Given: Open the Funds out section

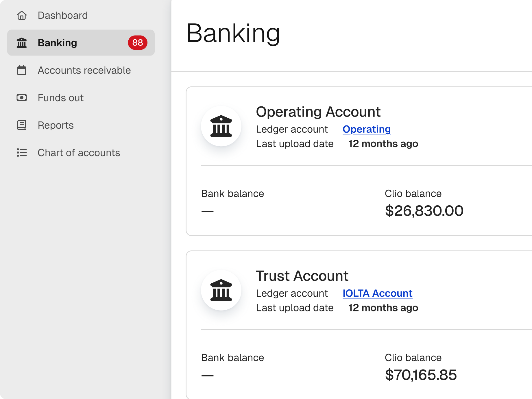Looking at the screenshot, I should point(81,98).
